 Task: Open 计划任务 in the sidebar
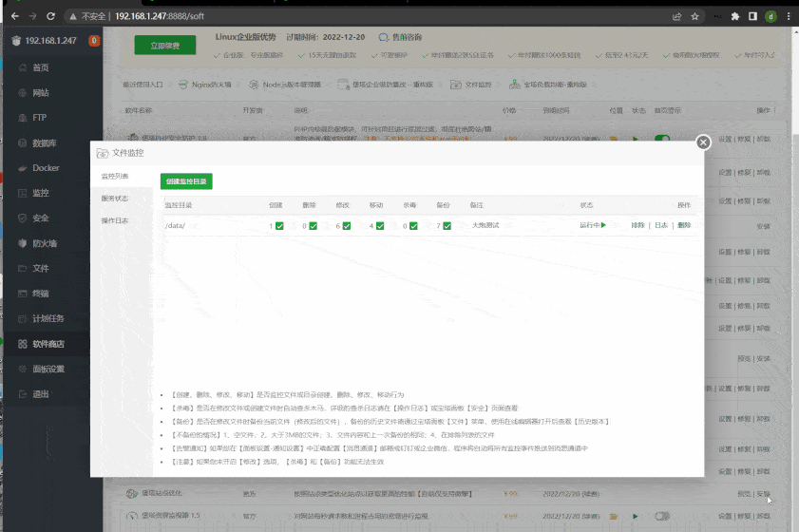[48, 318]
